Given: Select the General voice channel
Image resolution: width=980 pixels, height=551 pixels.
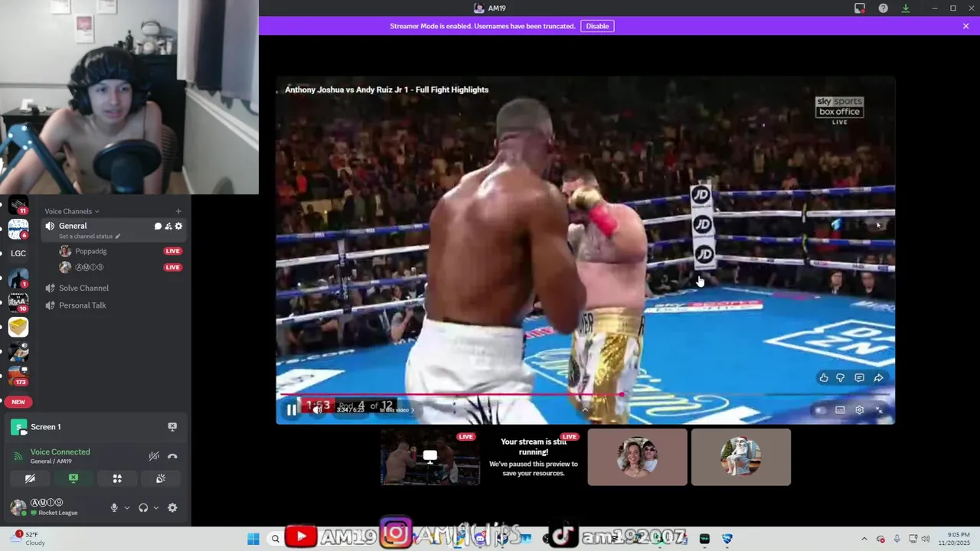Looking at the screenshot, I should click(114, 230).
